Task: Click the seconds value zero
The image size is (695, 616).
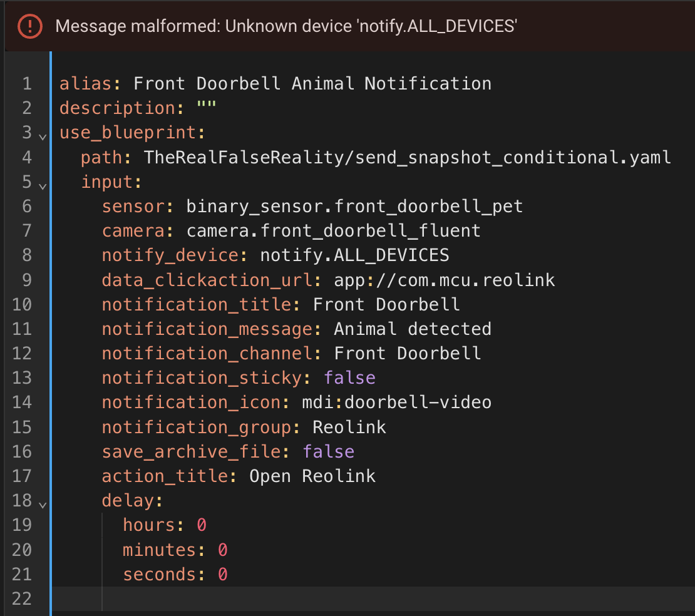Action: coord(222,575)
